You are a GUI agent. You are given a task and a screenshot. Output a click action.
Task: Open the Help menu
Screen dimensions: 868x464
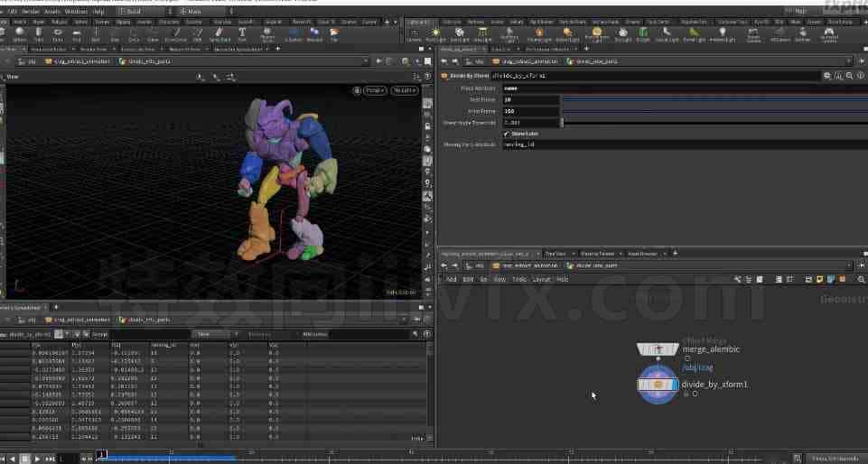(98, 11)
